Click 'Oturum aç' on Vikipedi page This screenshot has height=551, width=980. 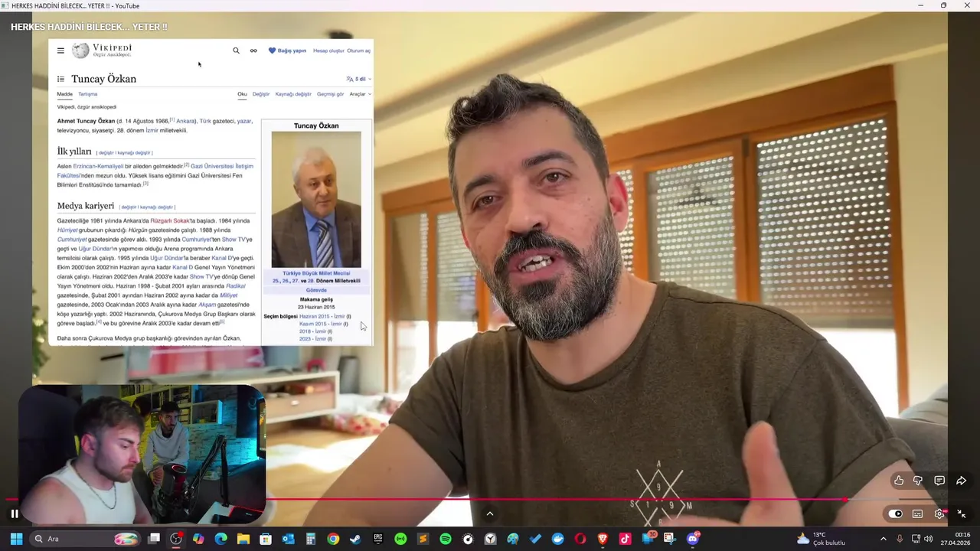coord(359,51)
